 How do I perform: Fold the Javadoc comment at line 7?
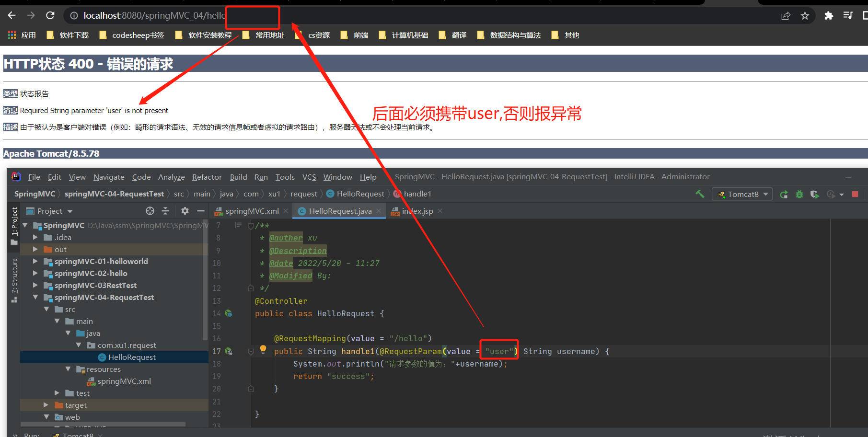pyautogui.click(x=251, y=225)
